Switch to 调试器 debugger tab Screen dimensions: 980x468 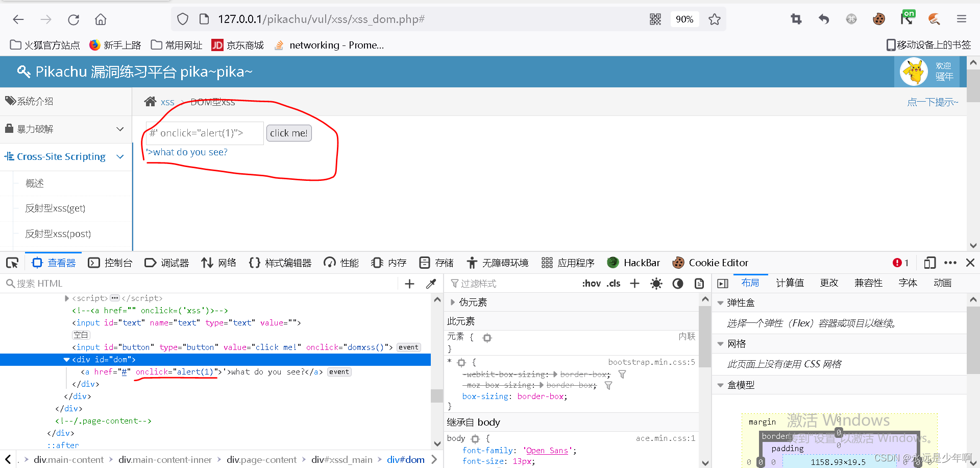coord(167,263)
